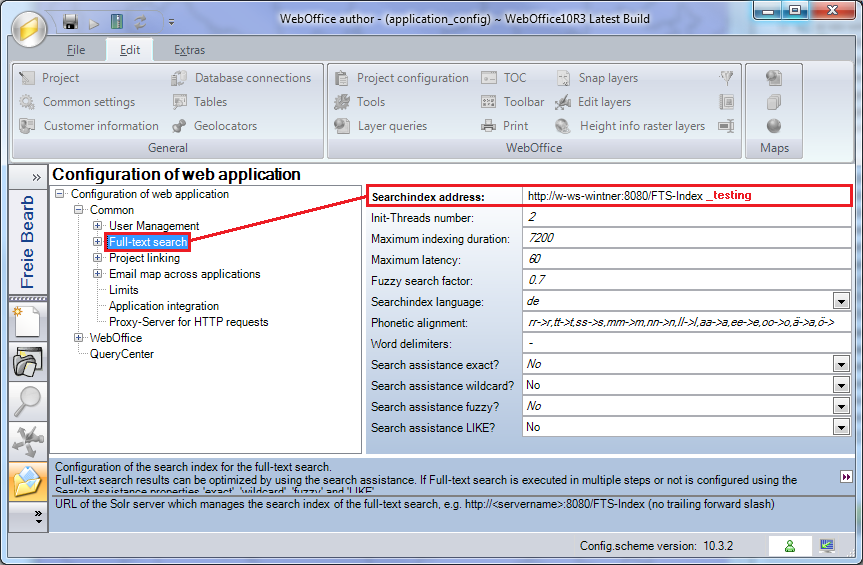Viewport: 863px width, 565px height.
Task: Open the Search assistance fuzzy dropdown
Action: tap(841, 406)
